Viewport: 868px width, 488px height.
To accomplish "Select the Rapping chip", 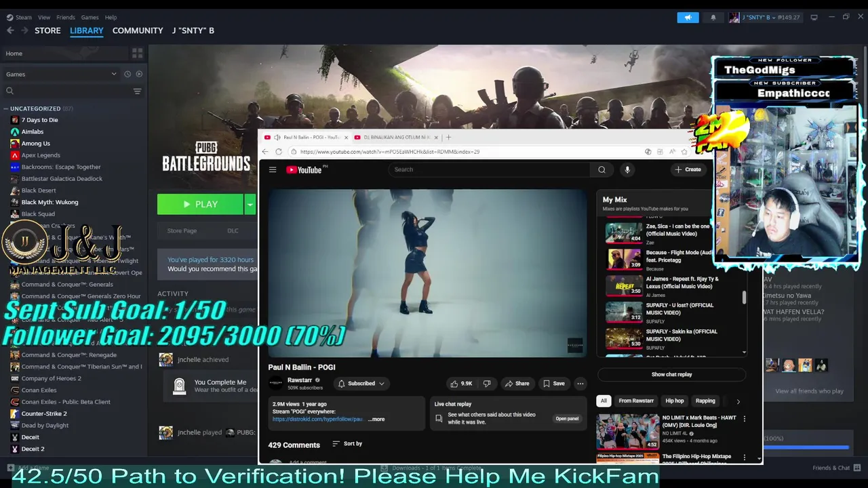I will tap(705, 401).
